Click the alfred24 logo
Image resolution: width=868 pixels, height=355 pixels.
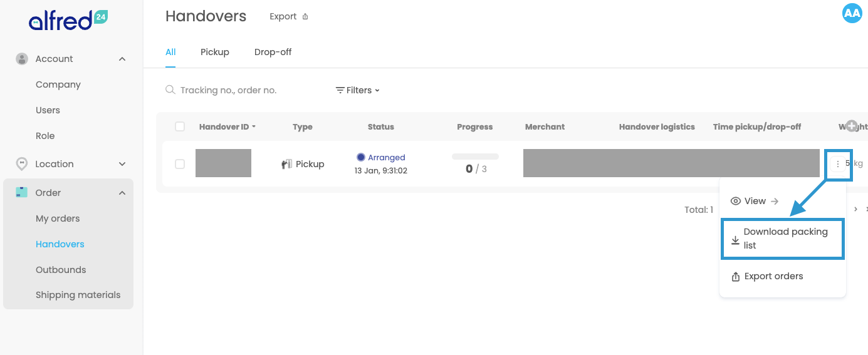pos(68,20)
